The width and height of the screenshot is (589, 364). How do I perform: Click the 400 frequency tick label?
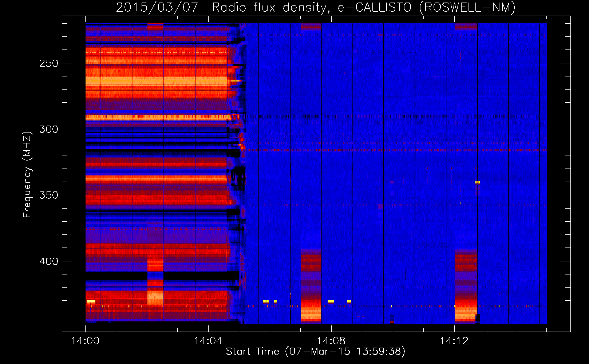pos(49,261)
